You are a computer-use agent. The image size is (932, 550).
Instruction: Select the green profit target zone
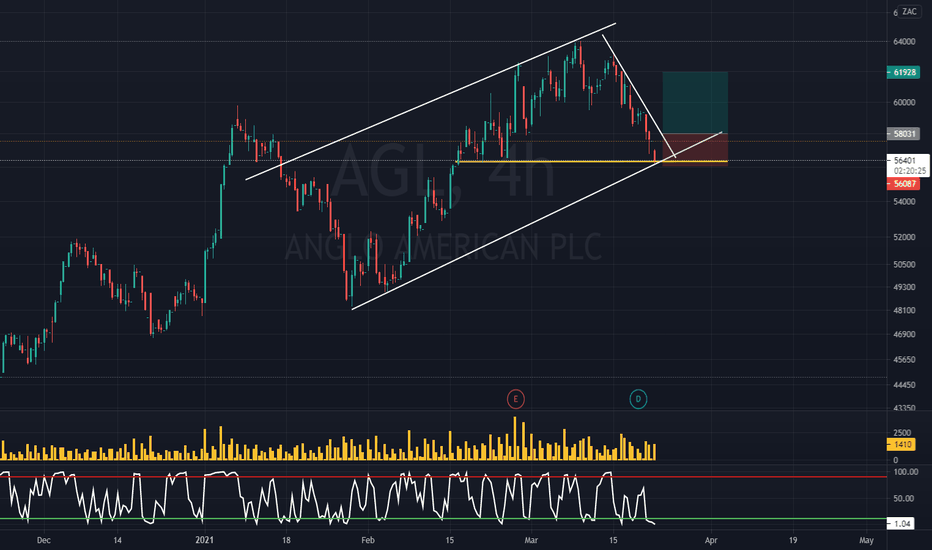(x=695, y=102)
